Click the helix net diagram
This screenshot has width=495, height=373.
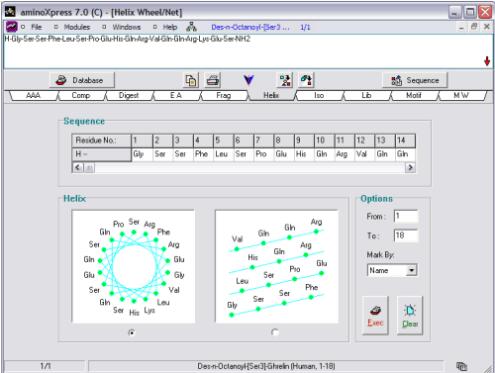[277, 267]
